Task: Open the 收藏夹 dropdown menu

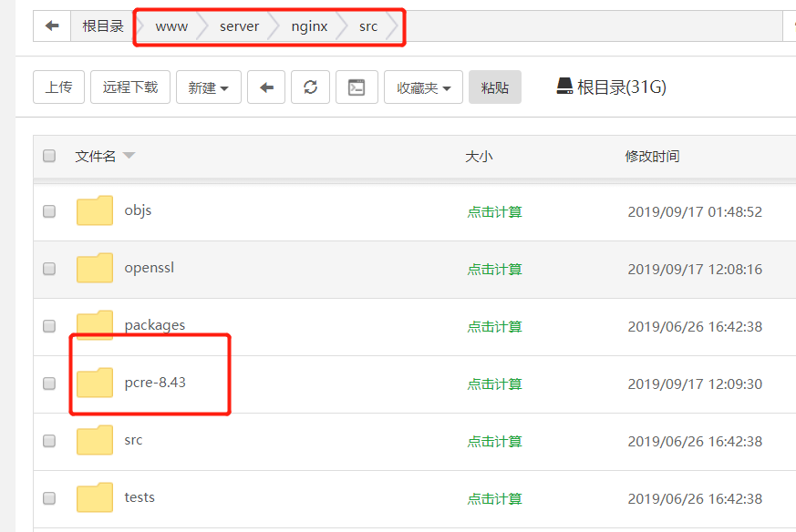Action: 423,87
